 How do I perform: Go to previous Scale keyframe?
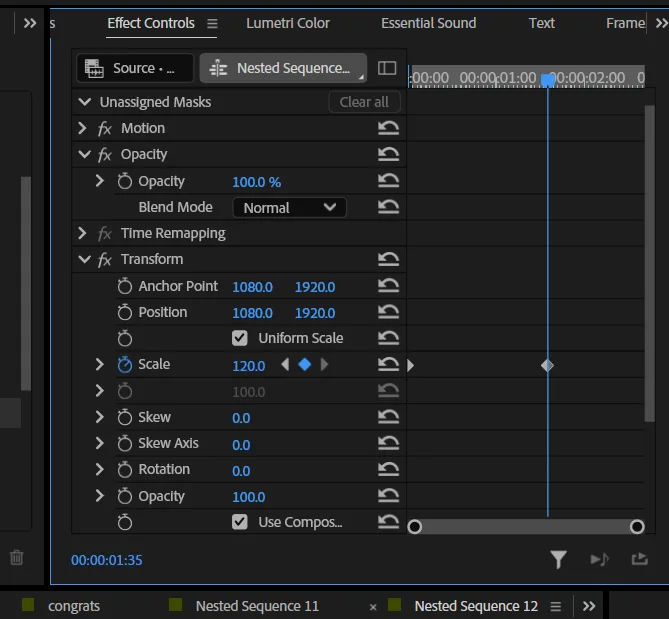(285, 365)
